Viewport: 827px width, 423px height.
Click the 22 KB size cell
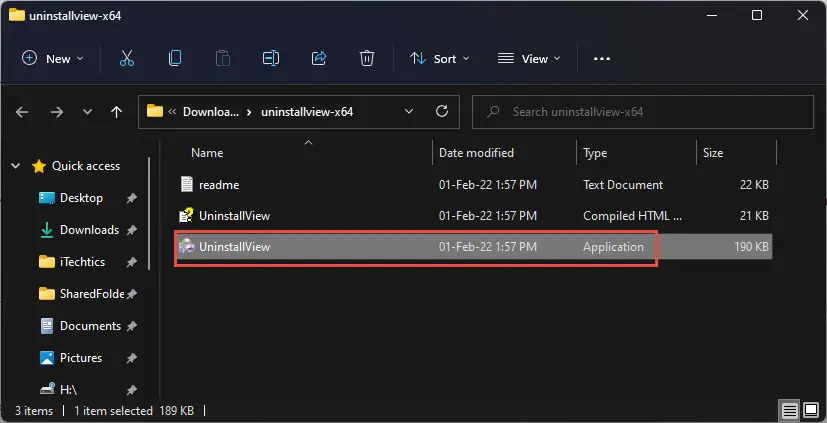pos(755,185)
